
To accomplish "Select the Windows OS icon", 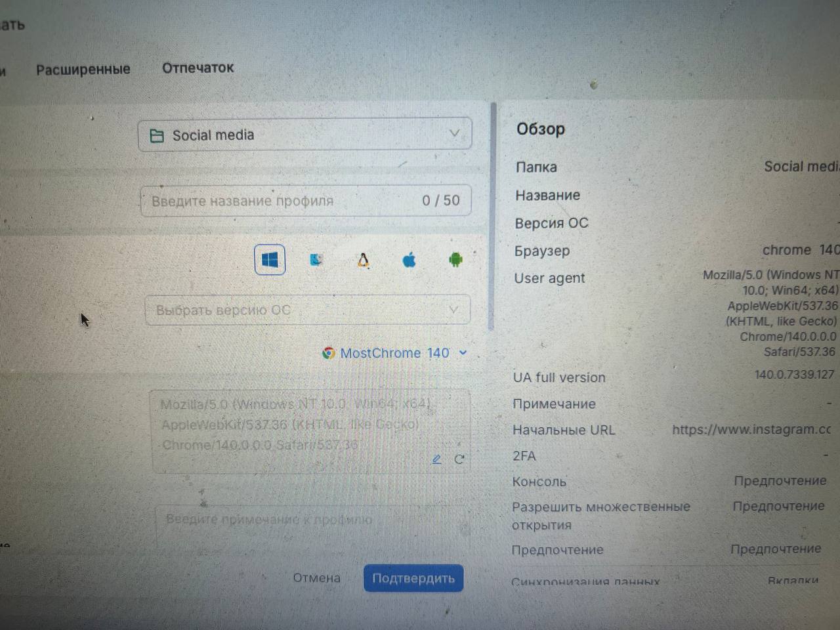I will click(x=270, y=260).
